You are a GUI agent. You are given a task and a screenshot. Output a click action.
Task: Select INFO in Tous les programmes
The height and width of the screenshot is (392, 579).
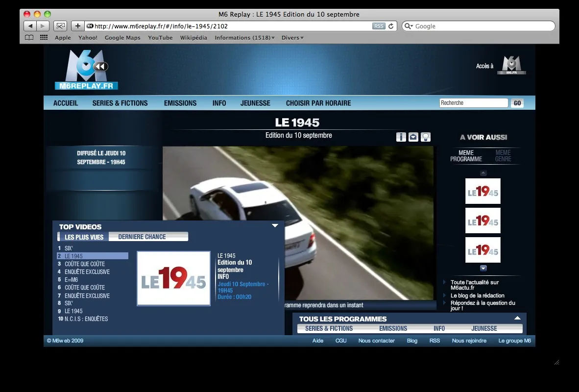tap(439, 328)
